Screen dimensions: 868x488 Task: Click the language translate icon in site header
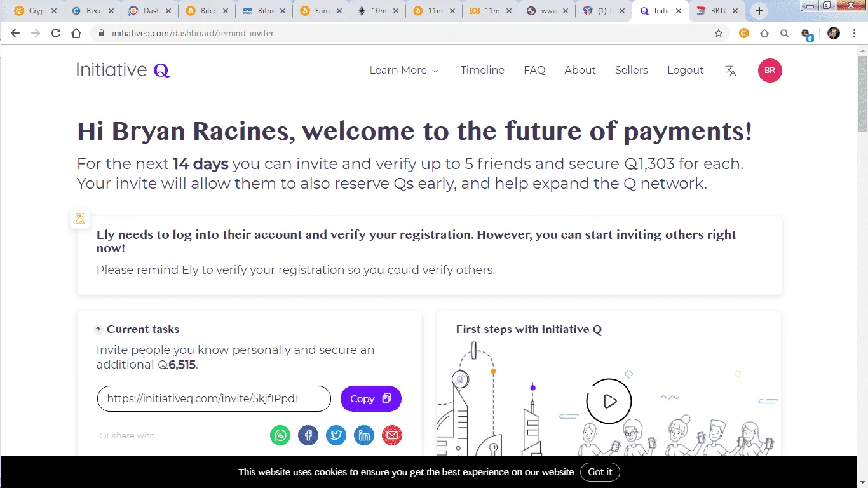pos(731,71)
